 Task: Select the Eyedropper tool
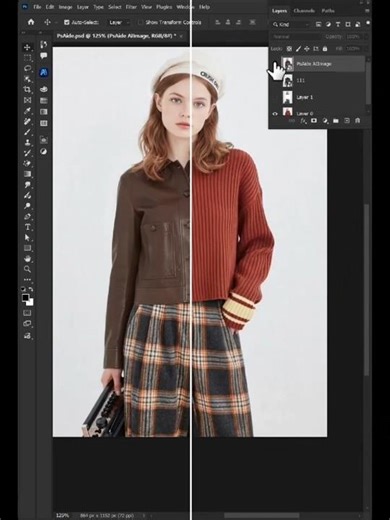click(x=27, y=111)
